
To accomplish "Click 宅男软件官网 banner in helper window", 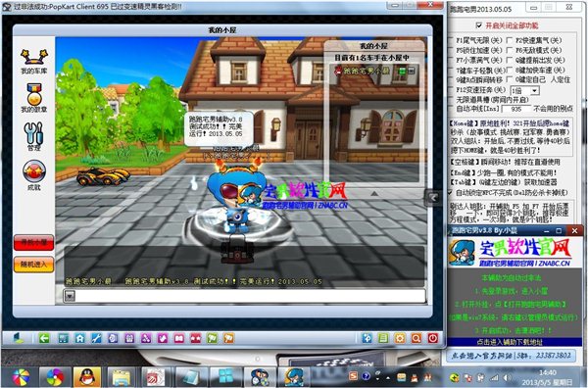I will [514, 252].
